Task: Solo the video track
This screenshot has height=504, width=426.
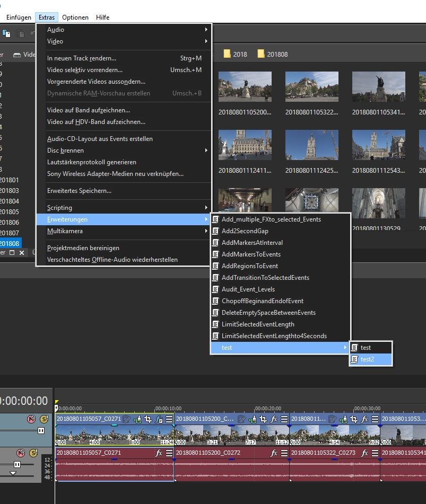Action: [44, 419]
